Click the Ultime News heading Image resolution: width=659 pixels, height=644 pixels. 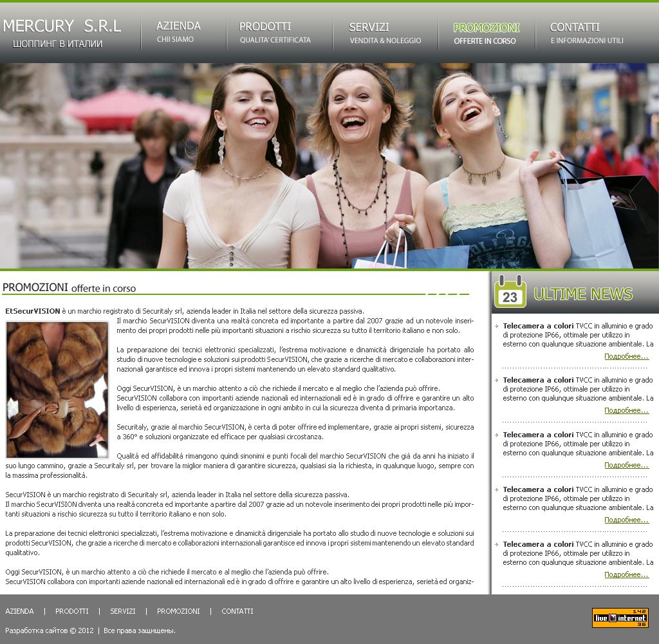point(583,294)
